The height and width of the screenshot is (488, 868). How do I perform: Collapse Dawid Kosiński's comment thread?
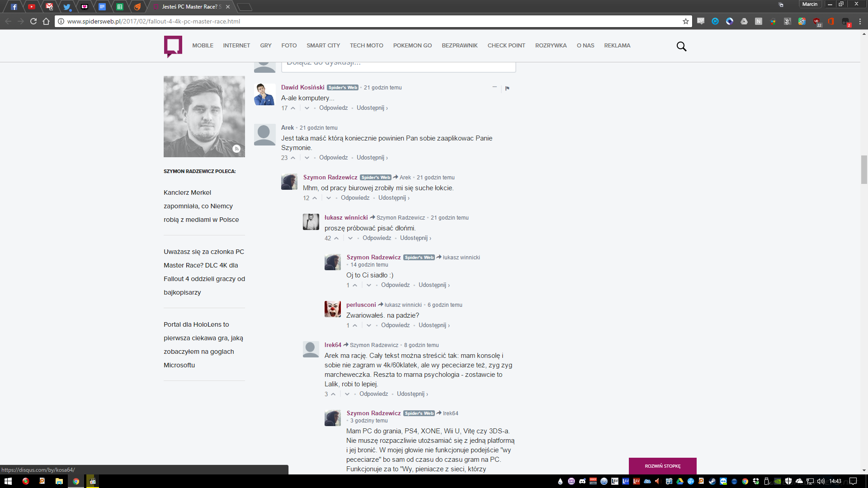(x=495, y=87)
